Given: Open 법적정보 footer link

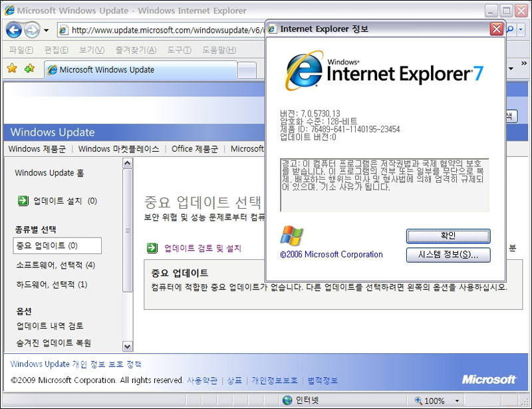Looking at the screenshot, I should (323, 380).
